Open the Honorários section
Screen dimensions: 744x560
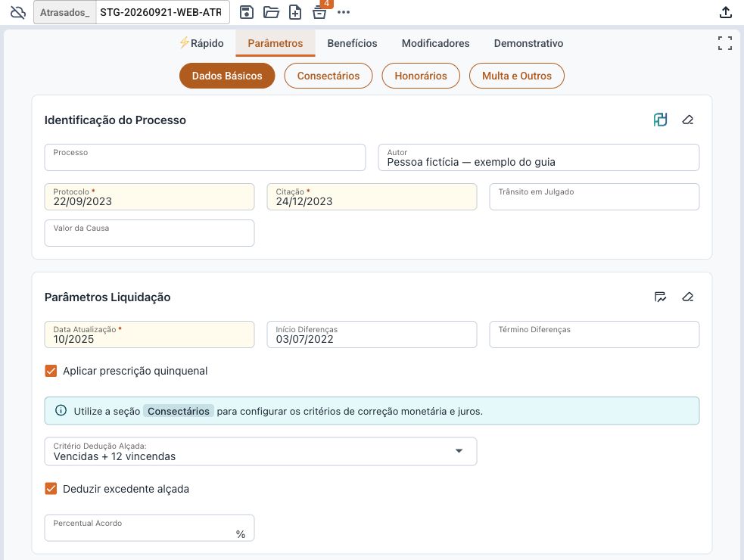421,76
